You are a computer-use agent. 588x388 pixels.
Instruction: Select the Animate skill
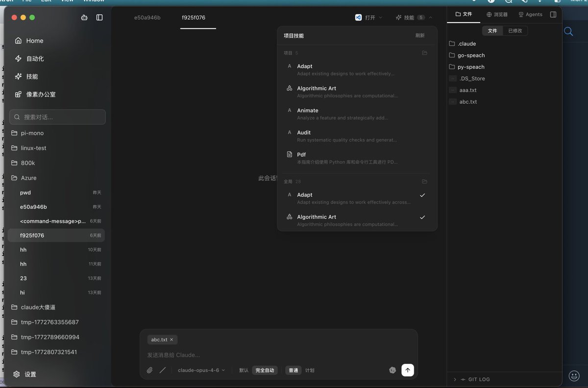coord(357,114)
